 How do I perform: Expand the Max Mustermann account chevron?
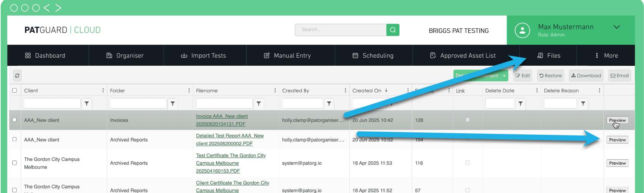coord(617,27)
